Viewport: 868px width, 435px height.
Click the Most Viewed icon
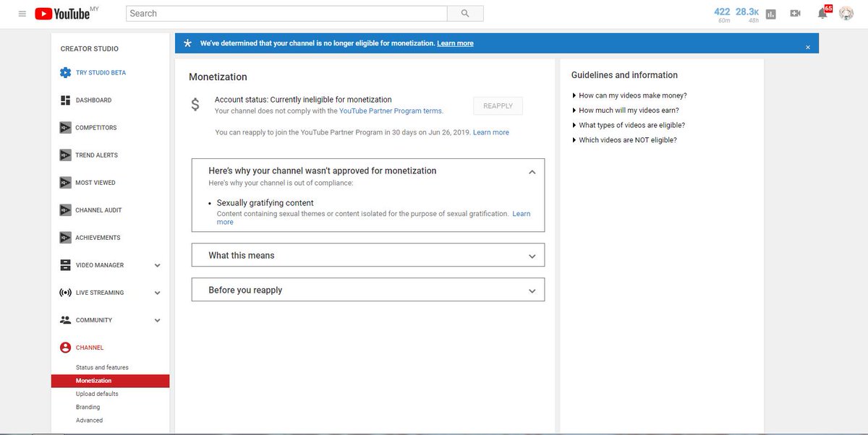[x=65, y=182]
